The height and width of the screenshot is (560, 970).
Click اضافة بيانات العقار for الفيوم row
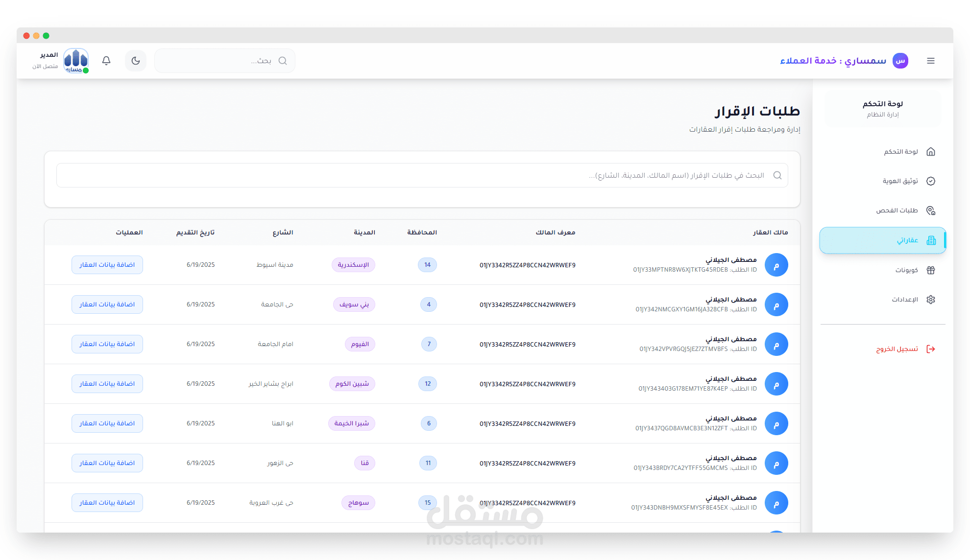pos(107,344)
